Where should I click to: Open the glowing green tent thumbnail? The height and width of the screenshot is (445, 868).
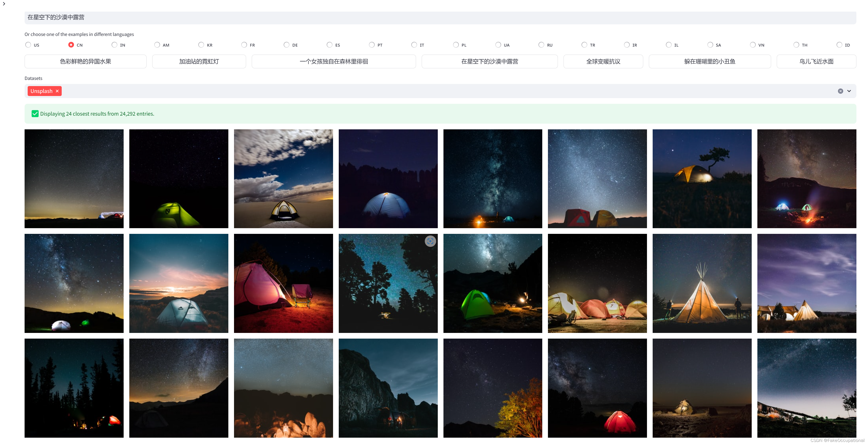pos(178,179)
